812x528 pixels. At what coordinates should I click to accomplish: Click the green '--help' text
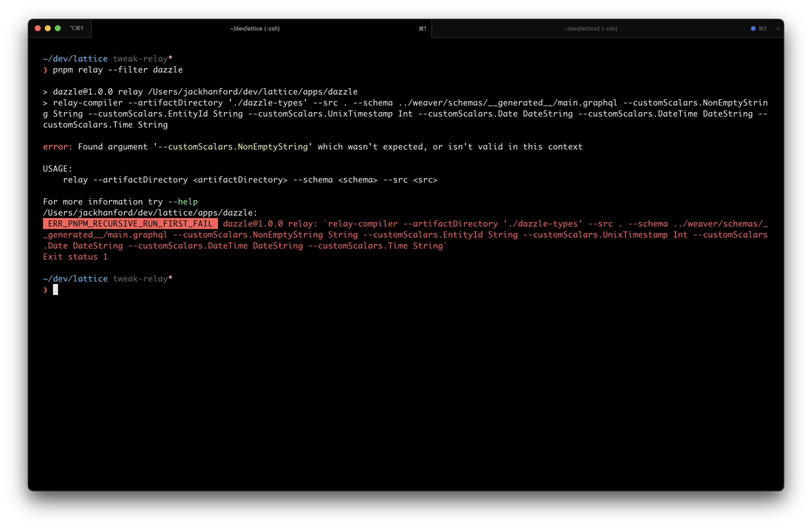click(183, 201)
